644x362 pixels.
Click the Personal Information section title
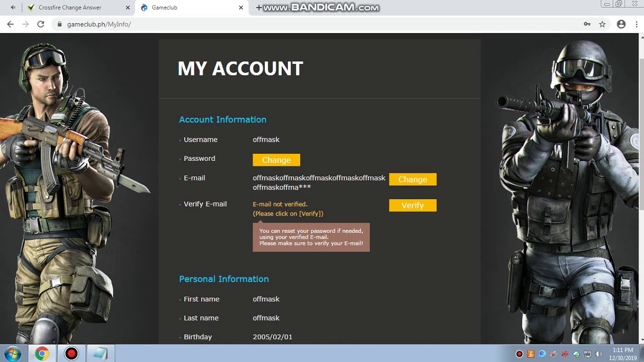click(224, 279)
